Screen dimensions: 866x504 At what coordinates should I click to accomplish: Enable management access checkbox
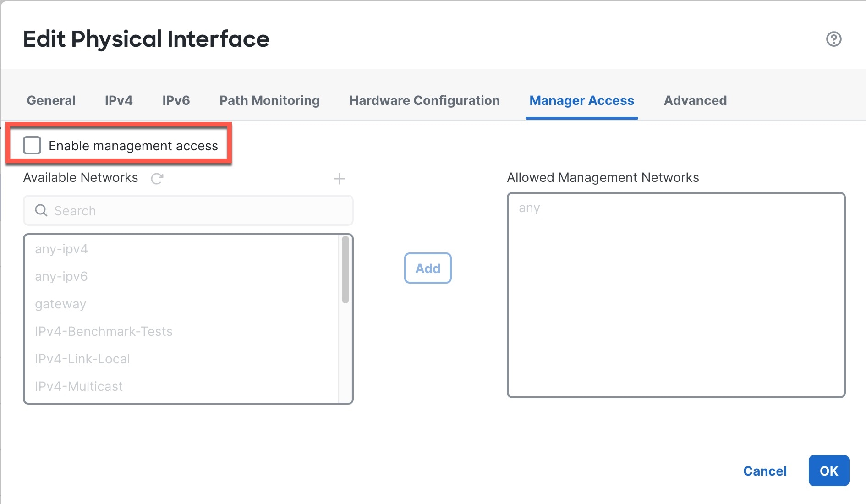coord(32,145)
